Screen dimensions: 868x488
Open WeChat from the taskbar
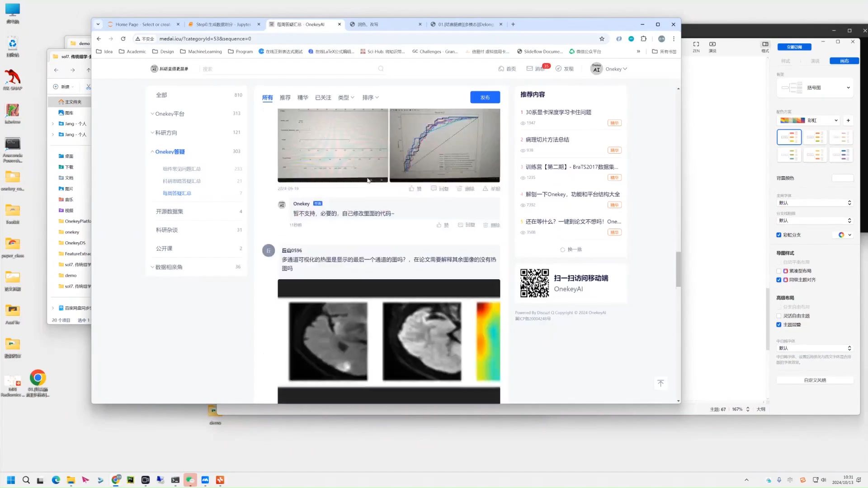coord(190,480)
